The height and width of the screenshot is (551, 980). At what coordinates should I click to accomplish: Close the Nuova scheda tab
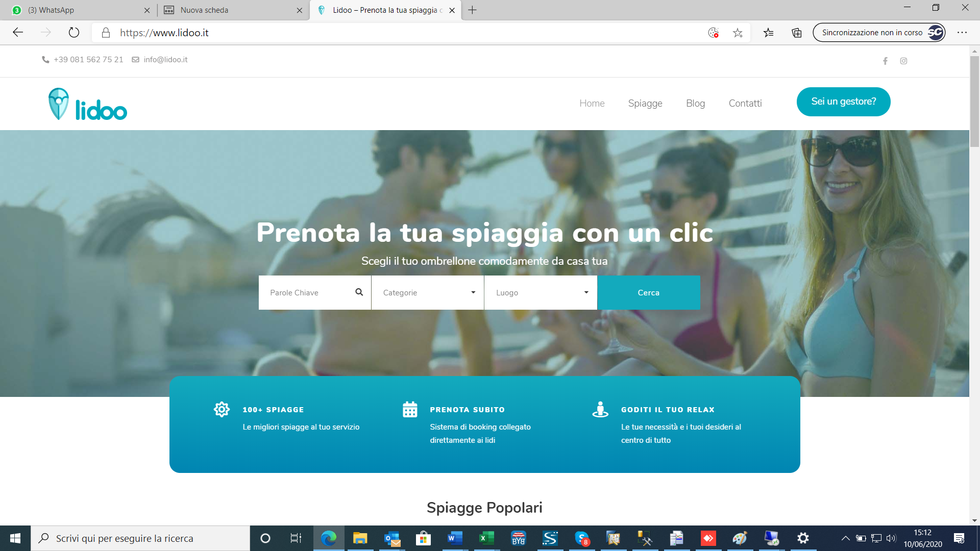pos(300,10)
